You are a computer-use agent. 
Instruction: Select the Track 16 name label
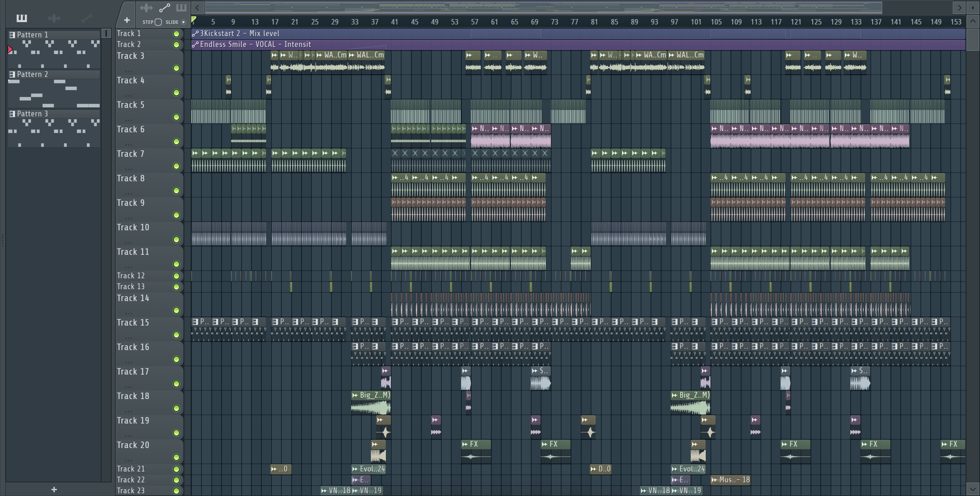(x=133, y=347)
